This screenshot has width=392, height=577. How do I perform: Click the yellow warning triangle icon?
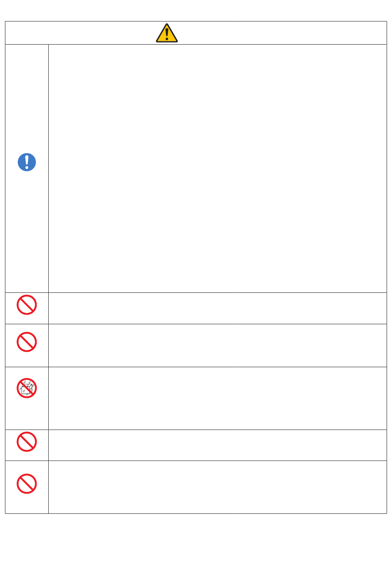coord(167,33)
